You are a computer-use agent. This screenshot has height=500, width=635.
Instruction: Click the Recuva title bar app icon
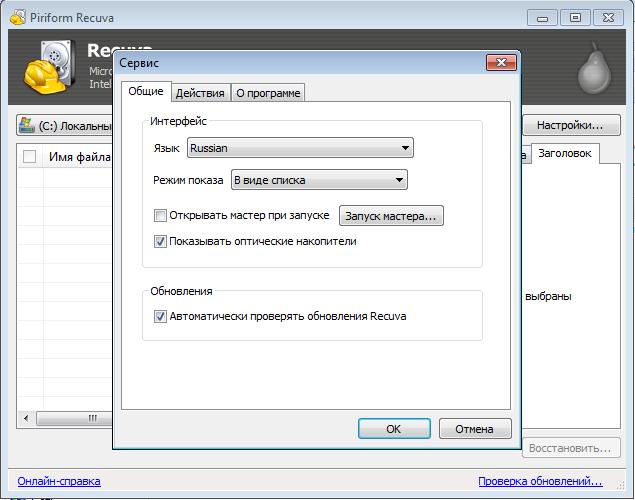pos(17,17)
